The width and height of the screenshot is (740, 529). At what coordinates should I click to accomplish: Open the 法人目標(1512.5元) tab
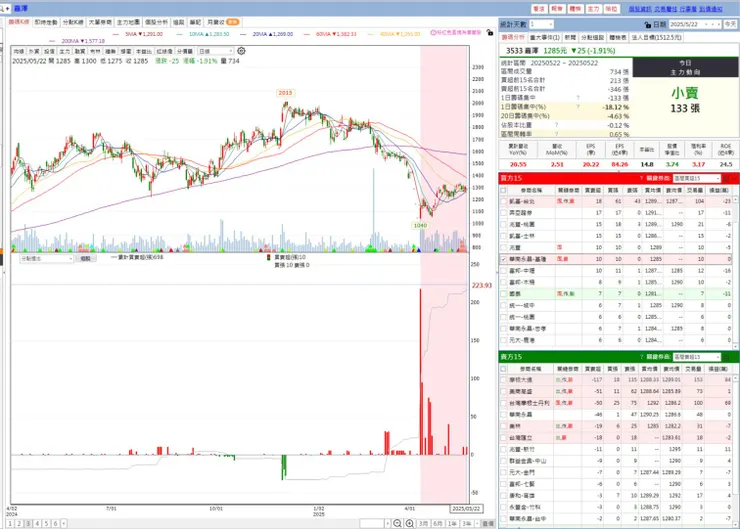(656, 37)
